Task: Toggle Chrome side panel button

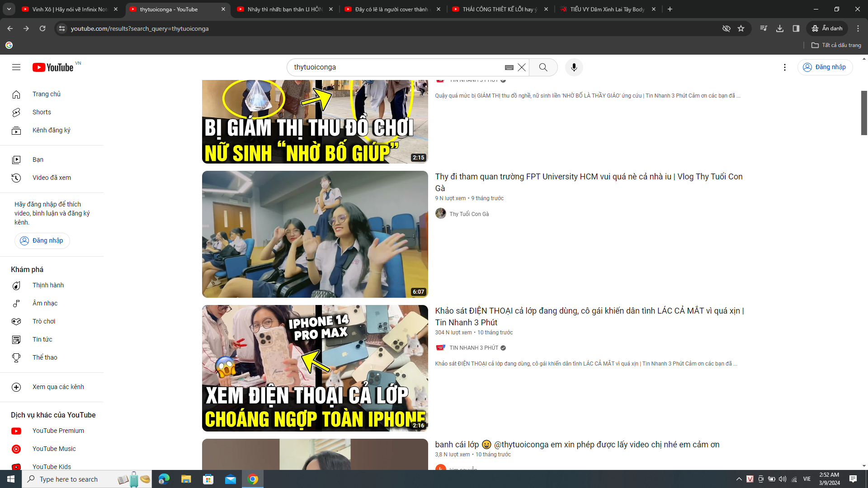Action: tap(796, 28)
